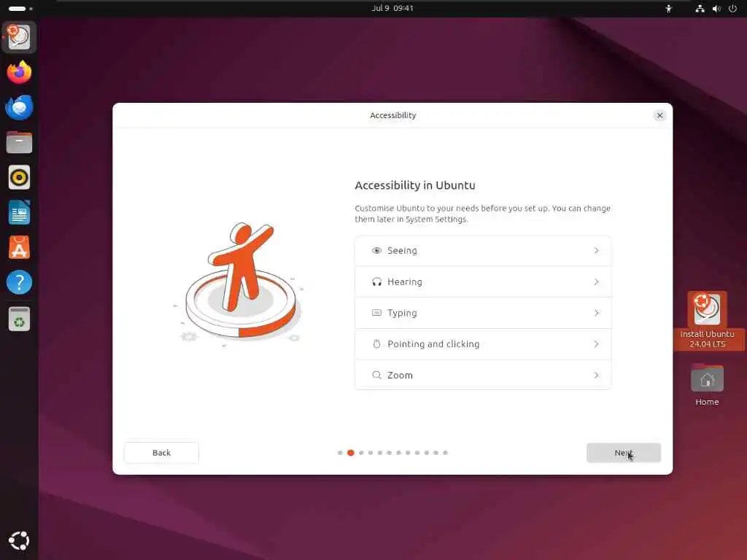Open the power menu icon

click(732, 8)
